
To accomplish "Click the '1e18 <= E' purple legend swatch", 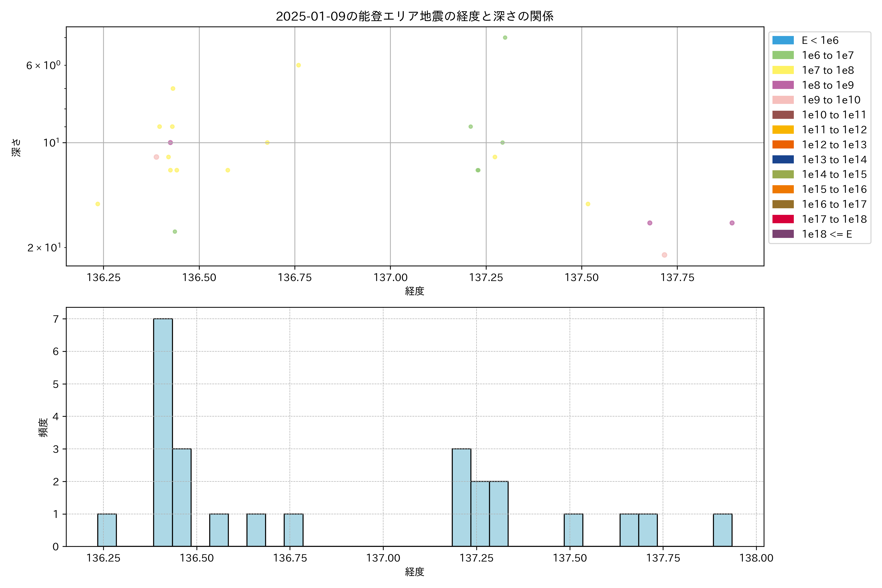I will pos(783,234).
